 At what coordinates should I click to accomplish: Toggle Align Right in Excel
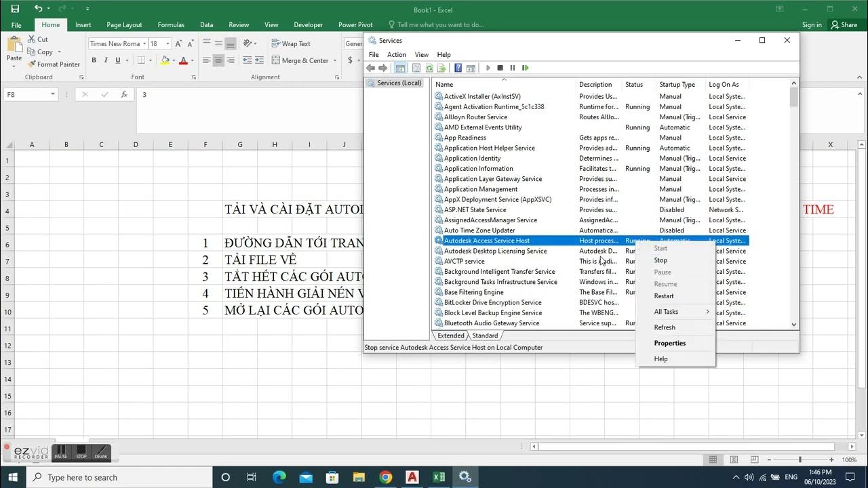(231, 60)
